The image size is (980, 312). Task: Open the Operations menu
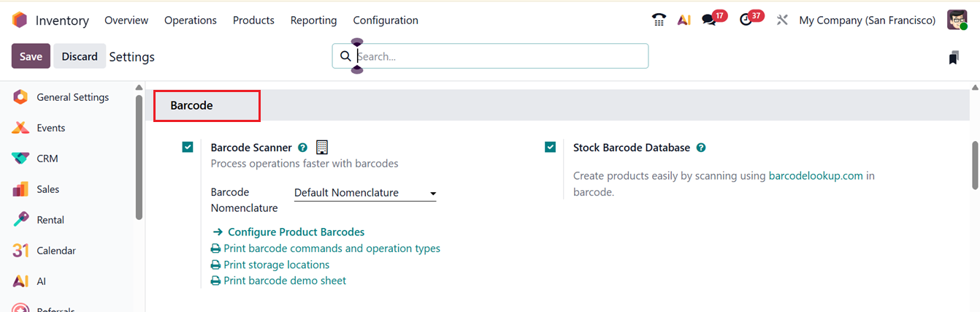[x=191, y=20]
